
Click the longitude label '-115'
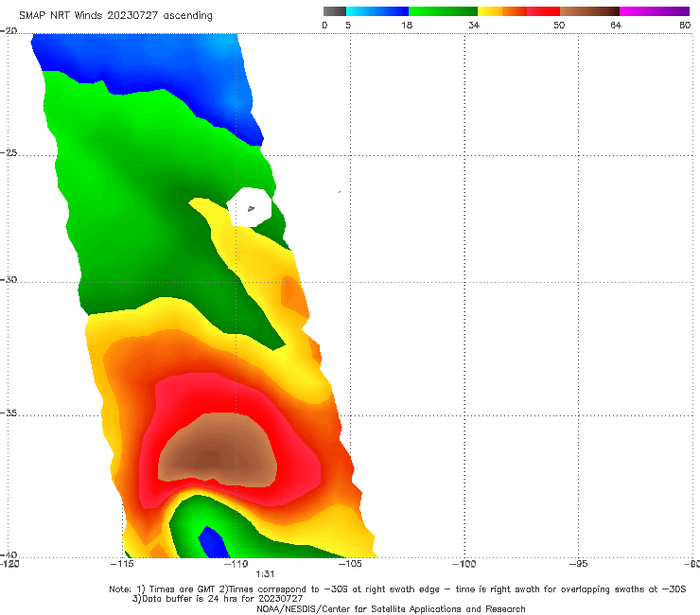(122, 564)
